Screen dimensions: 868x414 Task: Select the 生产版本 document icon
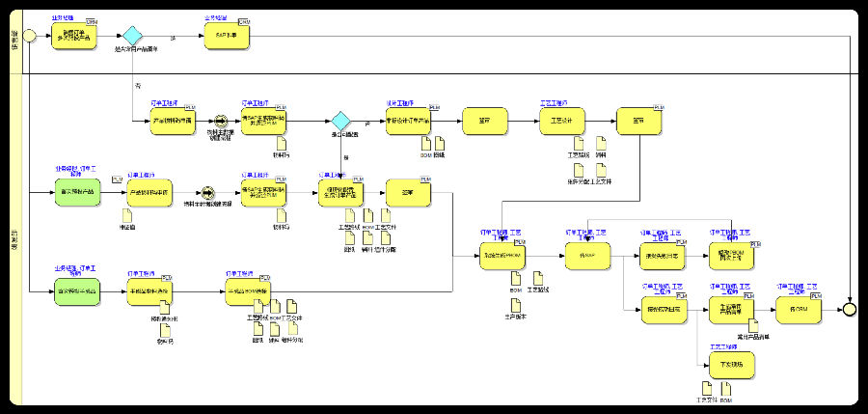515,305
